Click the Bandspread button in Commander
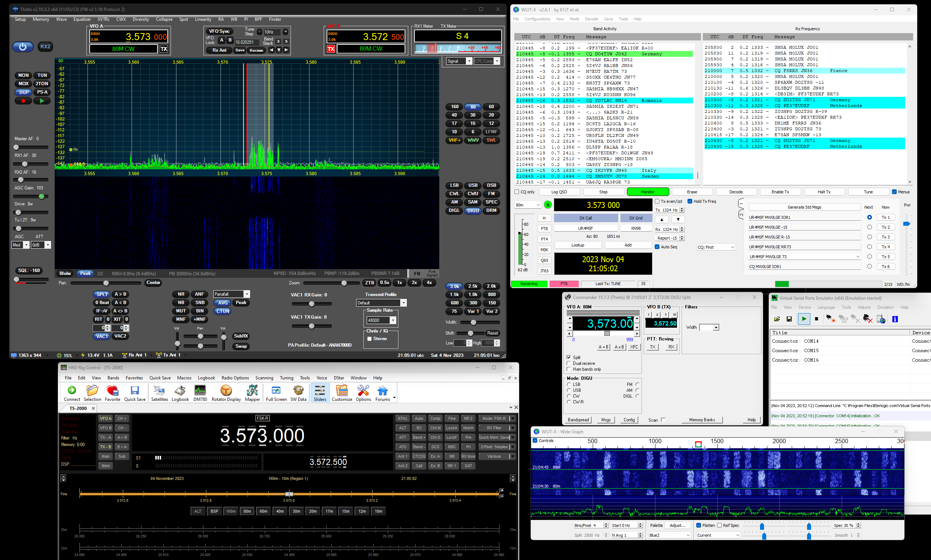 click(x=578, y=419)
